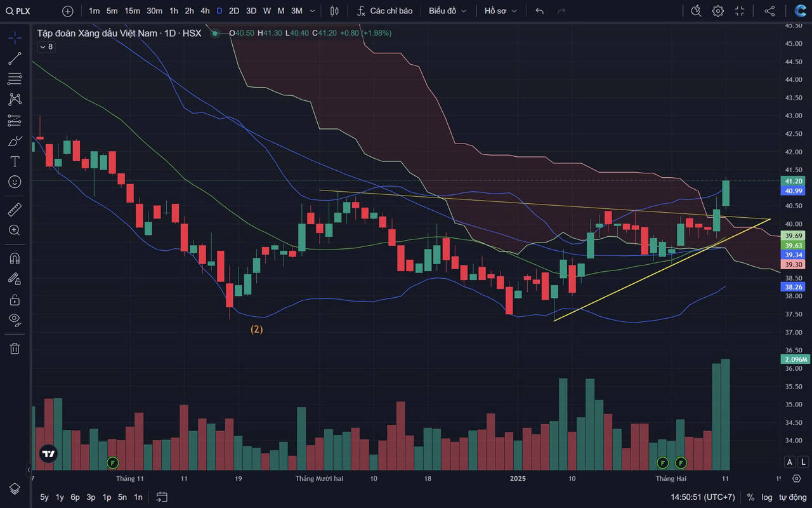
Task: Select the crosshair cursor tool
Action: pyautogui.click(x=15, y=37)
